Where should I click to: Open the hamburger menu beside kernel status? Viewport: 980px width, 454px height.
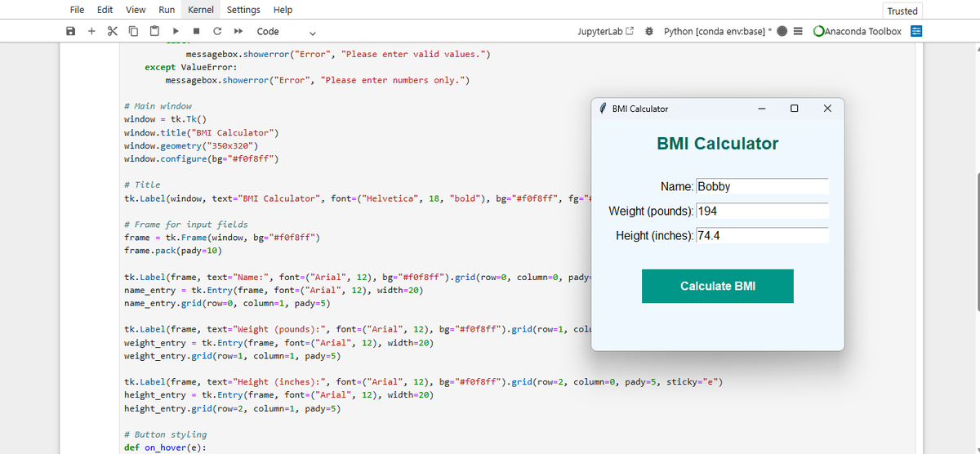click(798, 31)
